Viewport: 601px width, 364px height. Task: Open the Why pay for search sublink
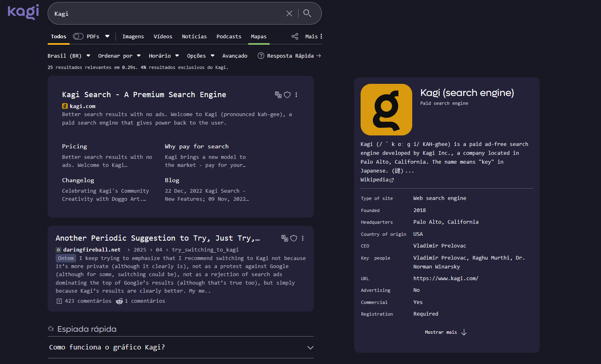(197, 146)
